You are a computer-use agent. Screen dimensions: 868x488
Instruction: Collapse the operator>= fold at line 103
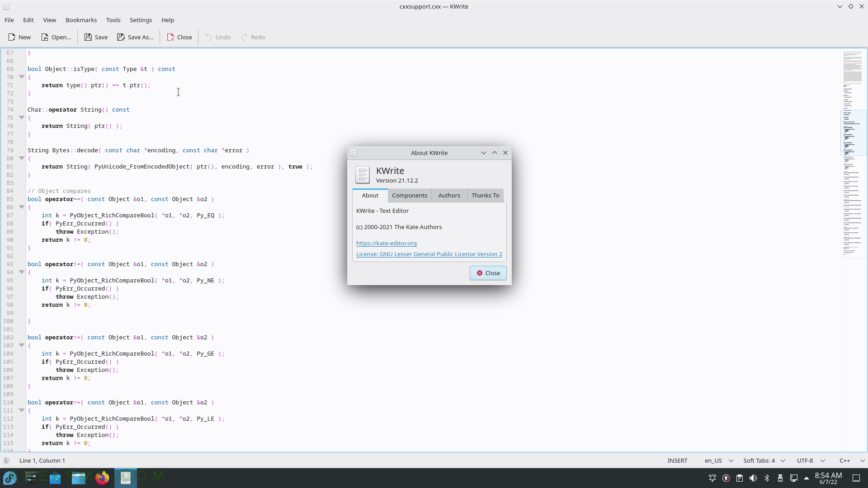pos(21,345)
